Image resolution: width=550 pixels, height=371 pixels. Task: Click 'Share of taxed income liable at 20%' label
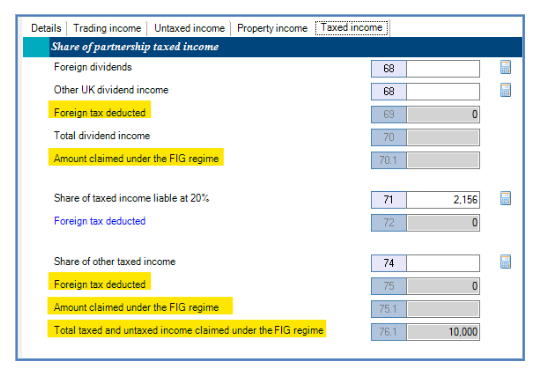(x=132, y=198)
